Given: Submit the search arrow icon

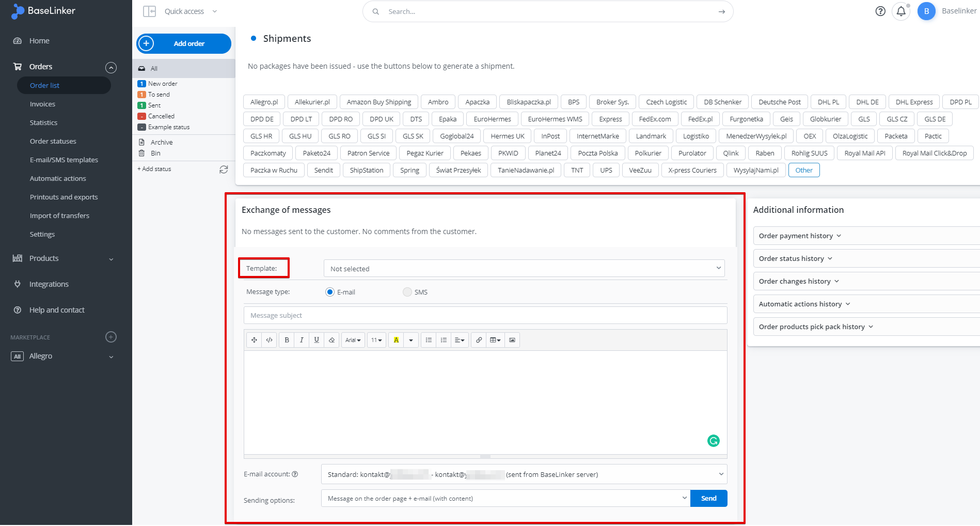Looking at the screenshot, I should click(x=722, y=11).
